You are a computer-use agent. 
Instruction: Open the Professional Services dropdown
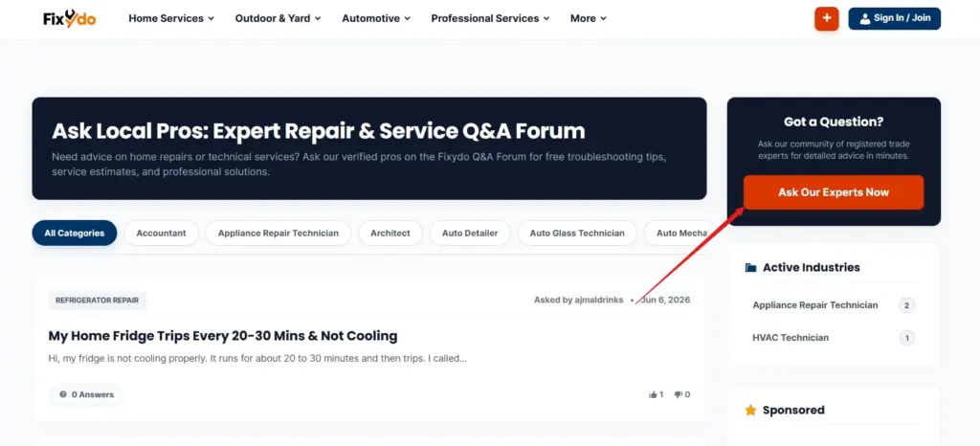[491, 19]
